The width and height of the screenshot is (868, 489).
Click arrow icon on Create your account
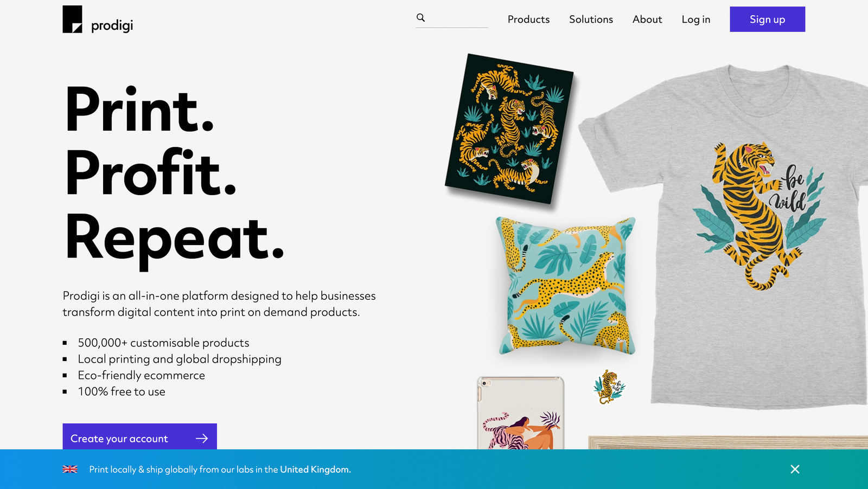pos(202,438)
